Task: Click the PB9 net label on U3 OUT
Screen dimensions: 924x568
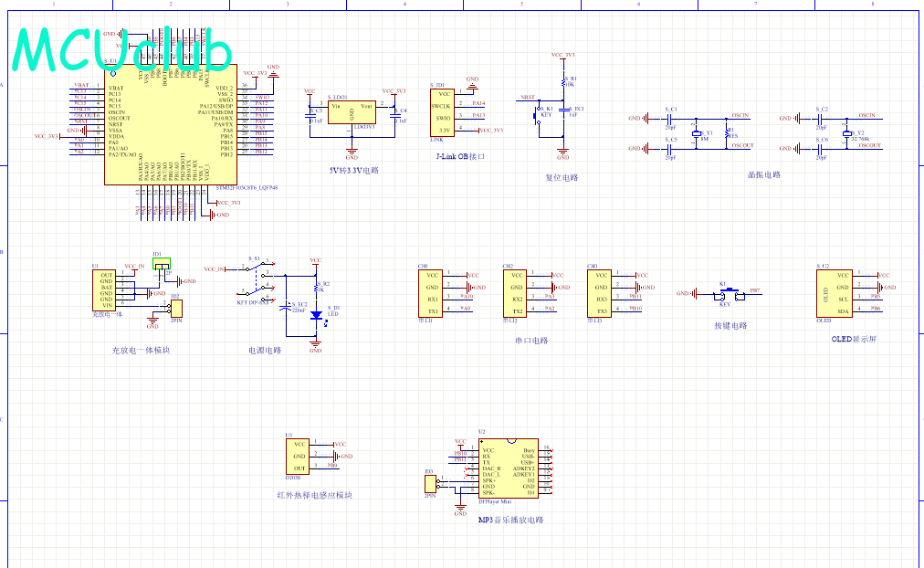Action: tap(332, 466)
